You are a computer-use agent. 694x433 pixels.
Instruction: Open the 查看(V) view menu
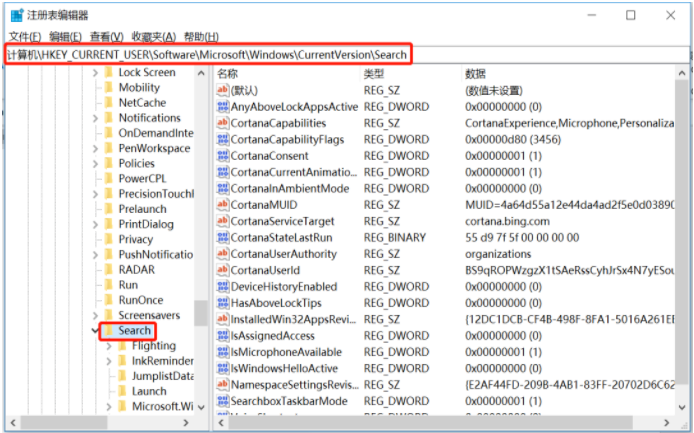[x=105, y=36]
